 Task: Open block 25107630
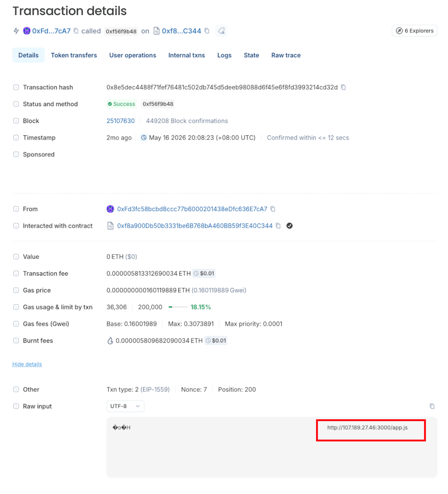(x=121, y=121)
